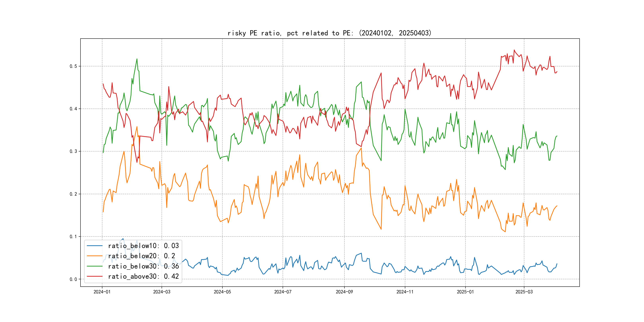The image size is (644, 322).
Task: Select the 'ratio_below30: 0.36' legend label
Action: coord(143,266)
